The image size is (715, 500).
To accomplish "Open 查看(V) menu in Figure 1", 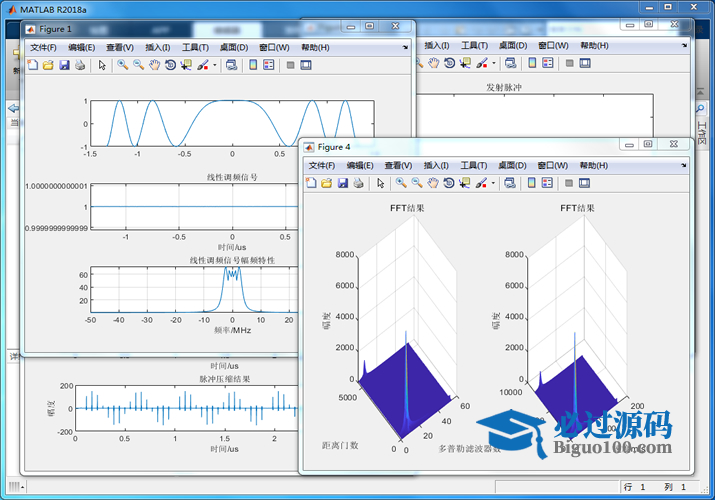I will point(120,47).
